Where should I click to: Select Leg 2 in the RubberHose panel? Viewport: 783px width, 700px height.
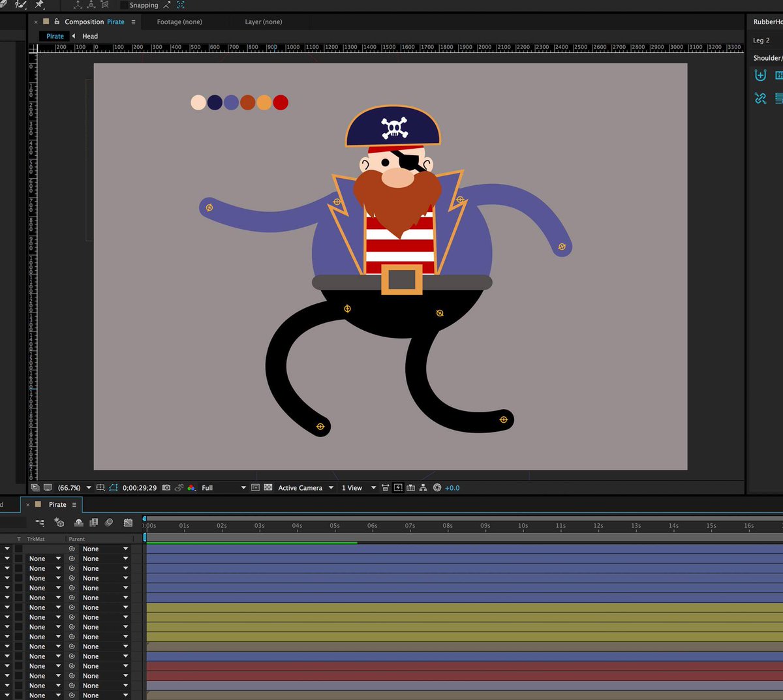(761, 40)
